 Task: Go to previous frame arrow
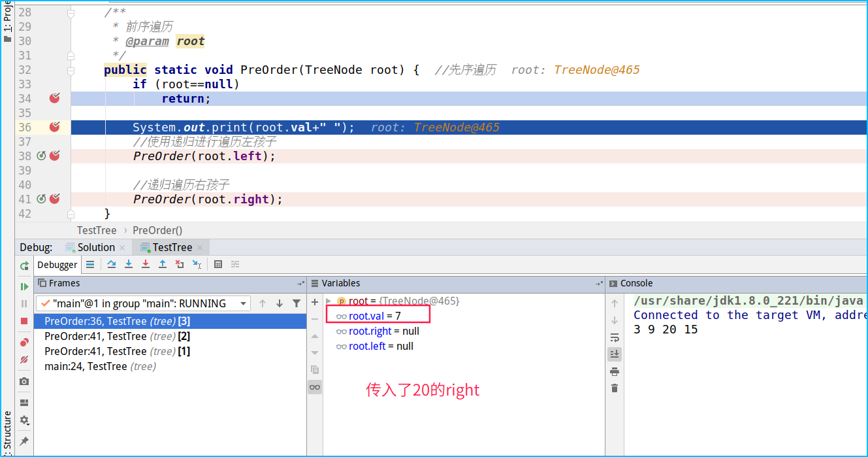point(263,303)
